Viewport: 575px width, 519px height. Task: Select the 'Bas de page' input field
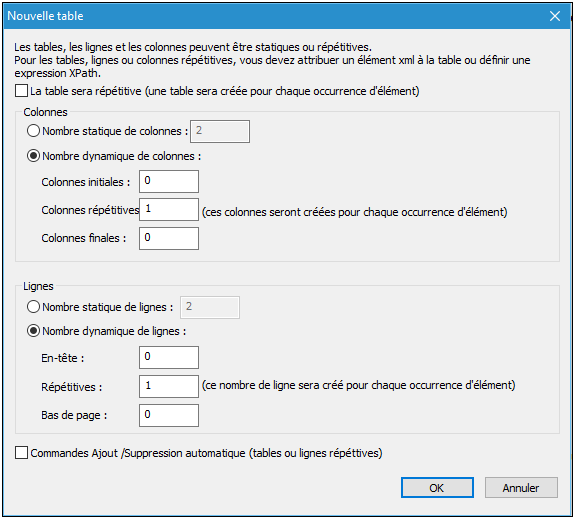pos(169,415)
